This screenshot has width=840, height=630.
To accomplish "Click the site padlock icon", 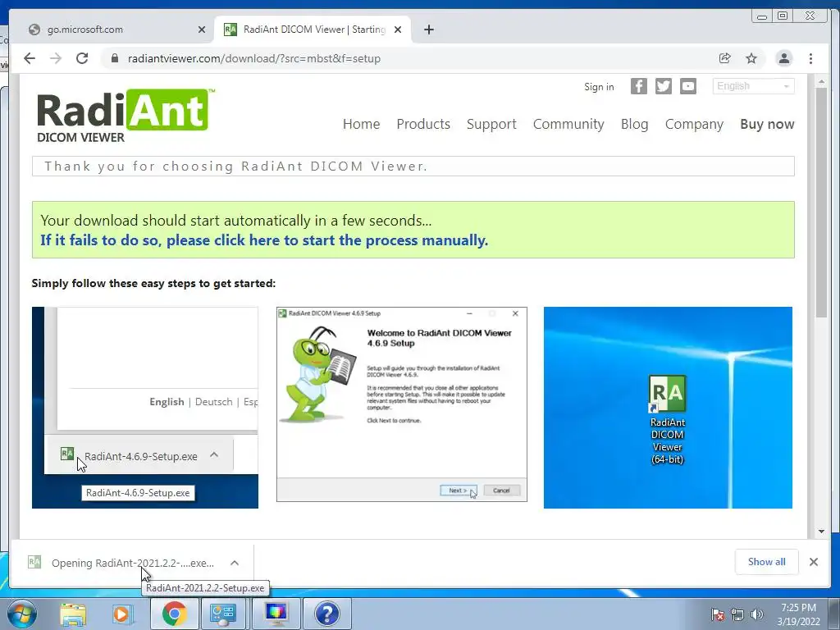I will pos(115,58).
